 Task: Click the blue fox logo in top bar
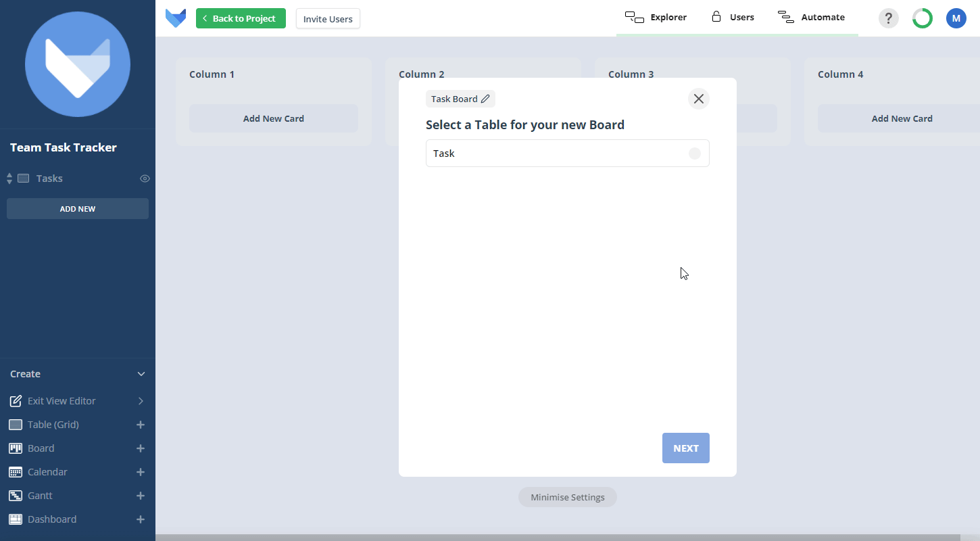(x=176, y=18)
